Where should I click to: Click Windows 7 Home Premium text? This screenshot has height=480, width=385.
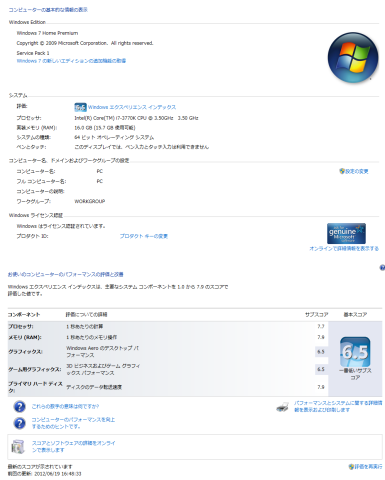(47, 33)
